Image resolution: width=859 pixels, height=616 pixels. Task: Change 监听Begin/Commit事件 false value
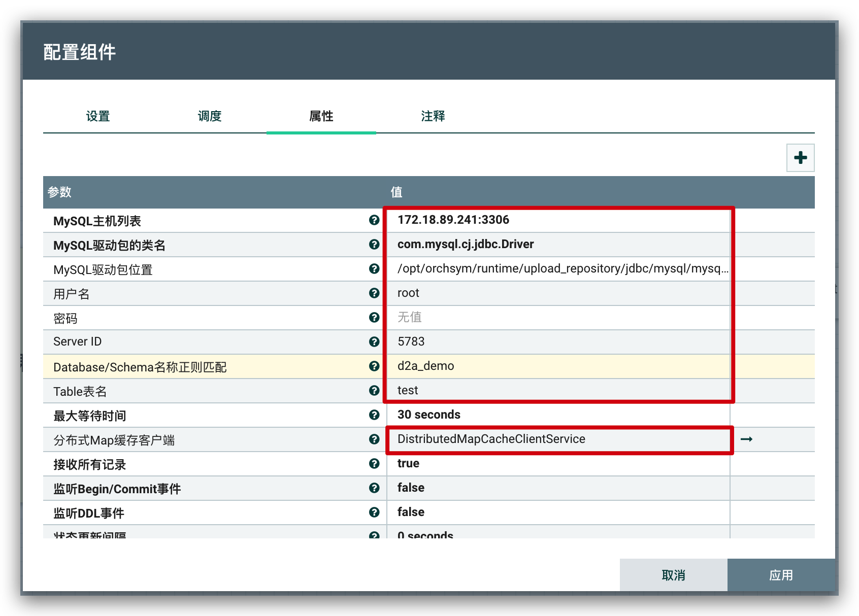pos(557,488)
